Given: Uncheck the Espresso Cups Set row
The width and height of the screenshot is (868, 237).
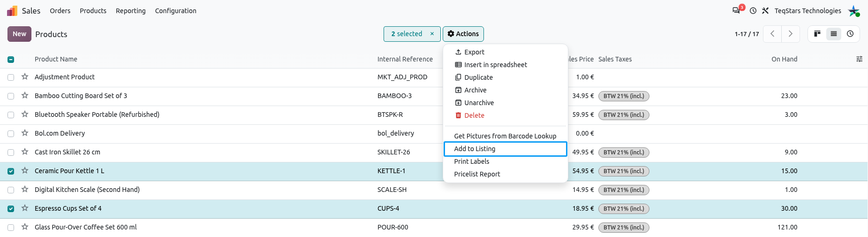Looking at the screenshot, I should (x=11, y=209).
